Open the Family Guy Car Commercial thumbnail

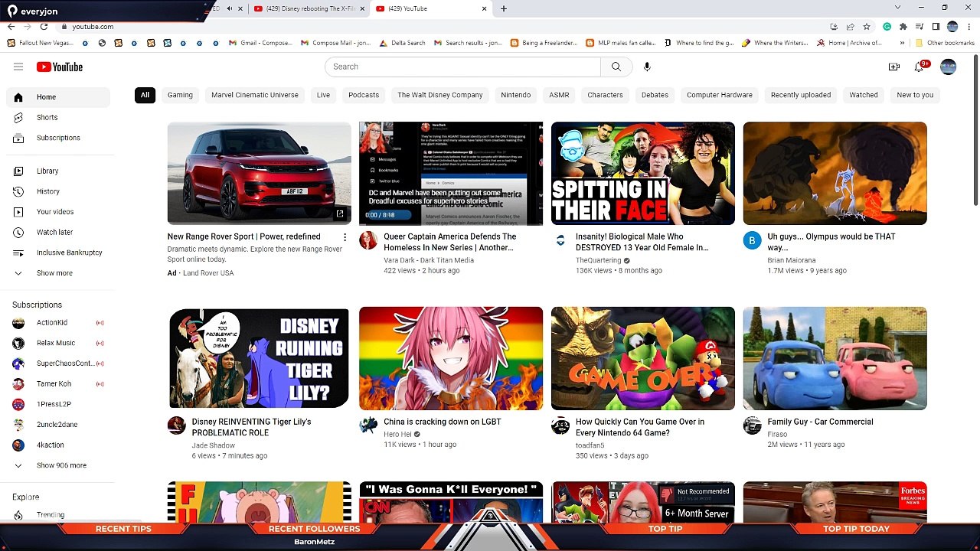tap(835, 358)
